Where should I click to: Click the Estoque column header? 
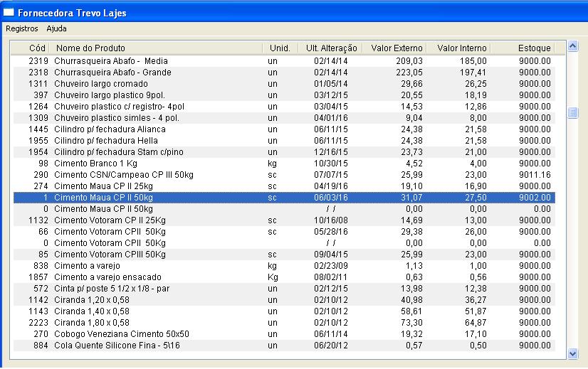525,48
